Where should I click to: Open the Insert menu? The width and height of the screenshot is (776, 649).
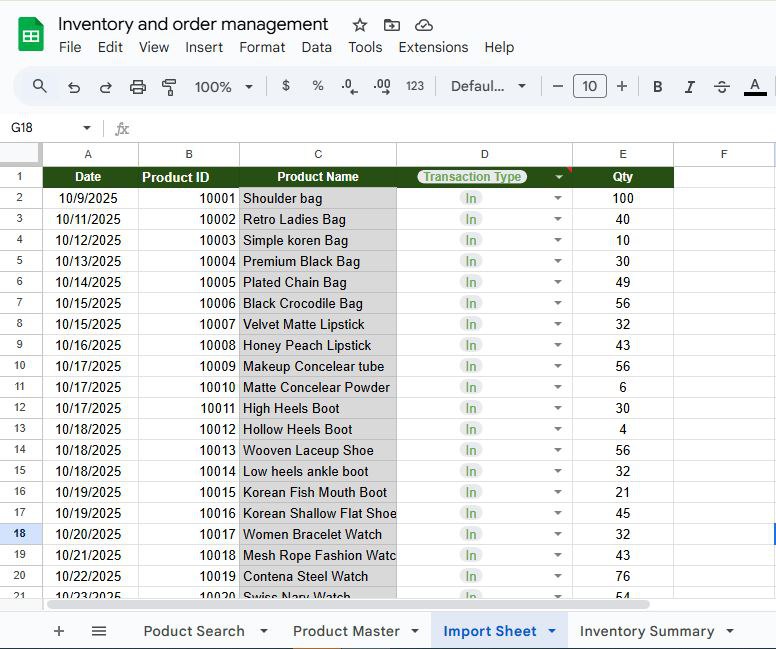point(204,47)
